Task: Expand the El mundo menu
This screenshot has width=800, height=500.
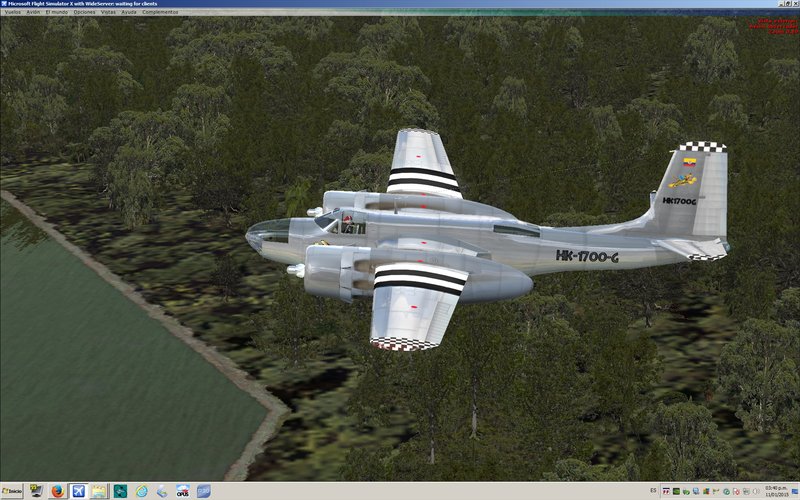Action: pos(58,12)
